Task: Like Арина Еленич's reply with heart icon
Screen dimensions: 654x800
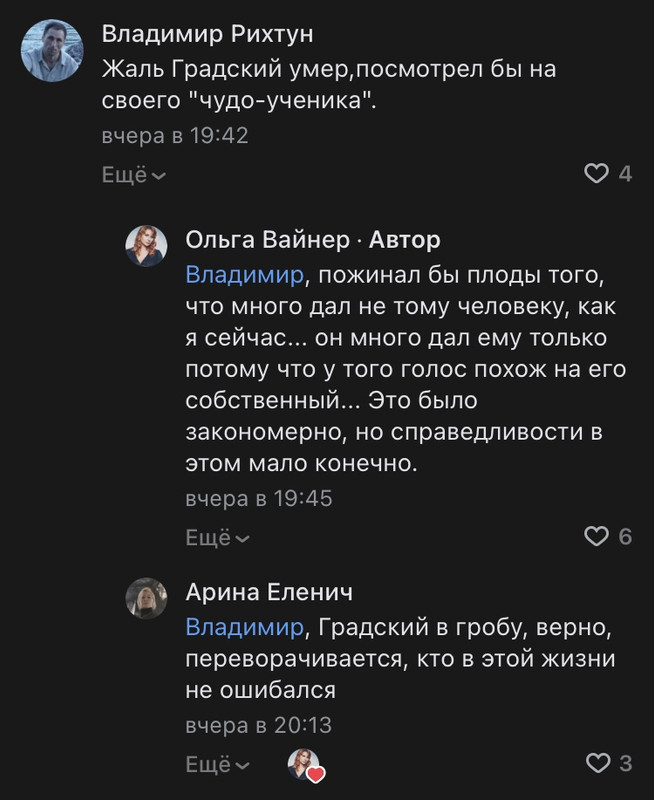Action: 598,763
